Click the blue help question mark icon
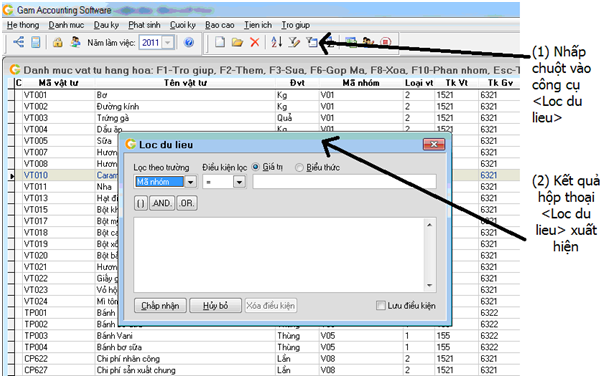The height and width of the screenshot is (378, 616). click(189, 42)
